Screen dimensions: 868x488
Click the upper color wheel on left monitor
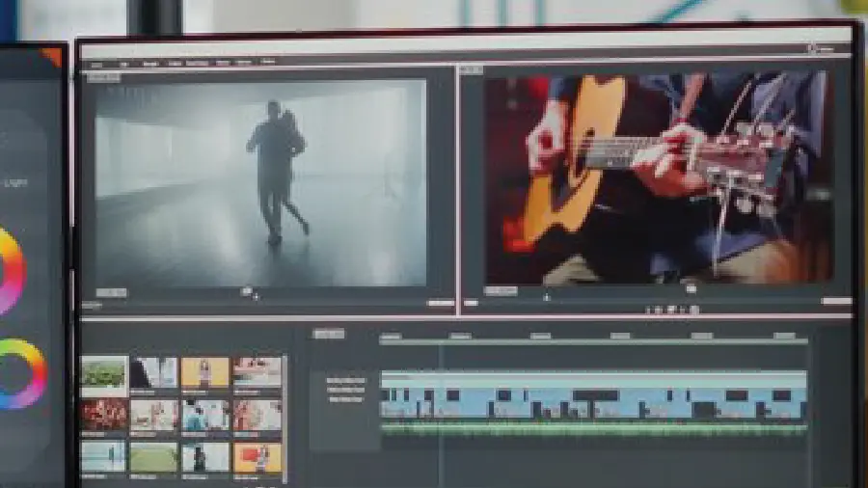[8, 271]
